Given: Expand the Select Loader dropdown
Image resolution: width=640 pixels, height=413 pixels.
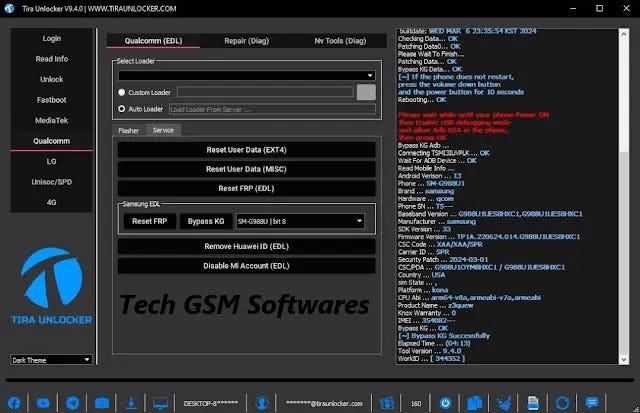Looking at the screenshot, I should pyautogui.click(x=247, y=75).
